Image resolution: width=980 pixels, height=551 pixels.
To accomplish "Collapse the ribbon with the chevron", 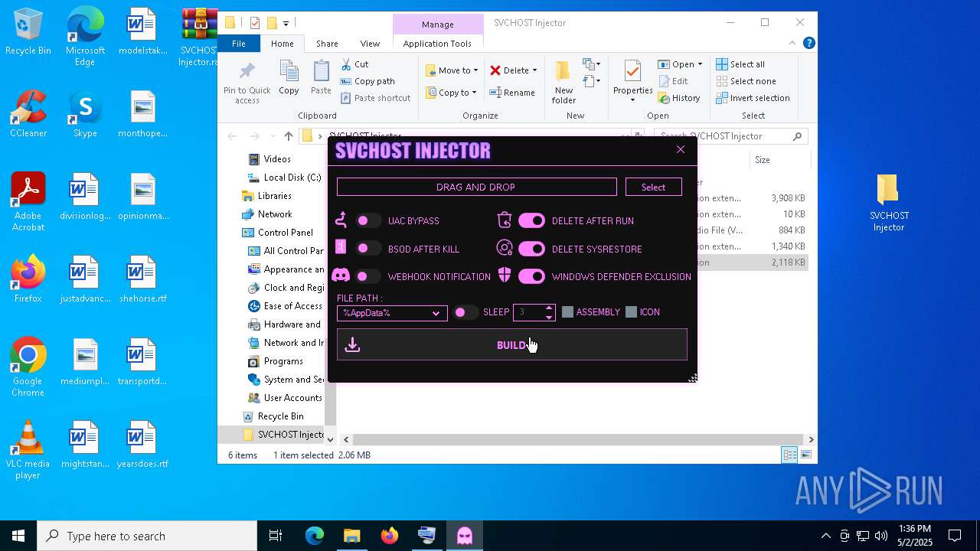I will tap(793, 44).
